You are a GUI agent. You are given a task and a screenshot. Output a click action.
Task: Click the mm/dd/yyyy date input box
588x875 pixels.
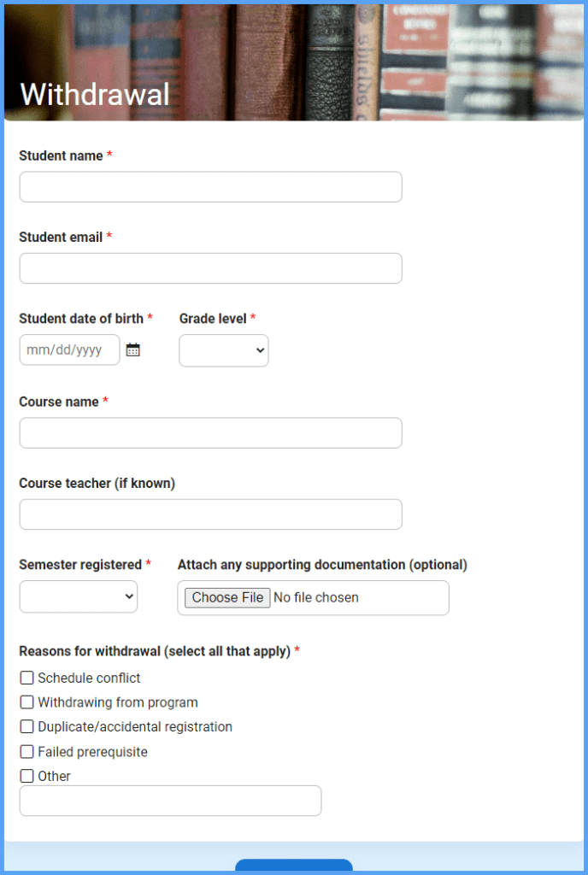68,349
